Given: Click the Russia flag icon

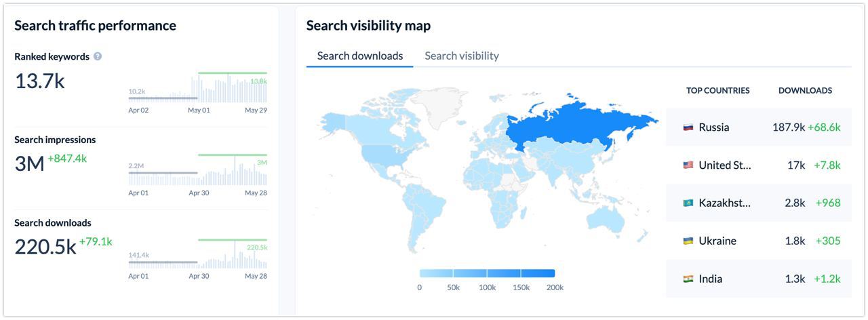Looking at the screenshot, I should (688, 127).
